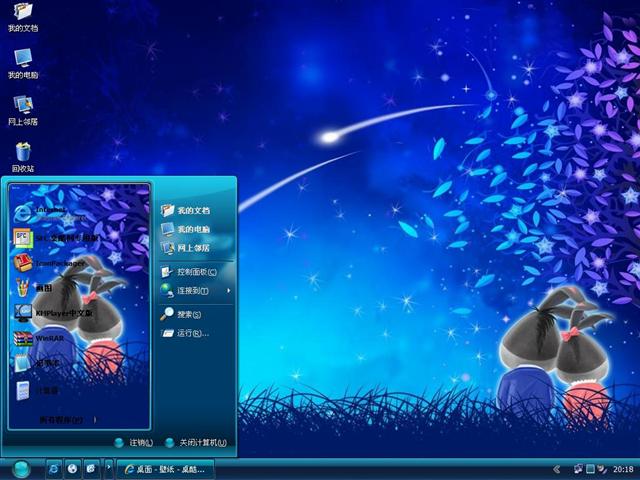640x480 pixels.
Task: Open 画图 paint program in Start menu
Action: (33, 288)
